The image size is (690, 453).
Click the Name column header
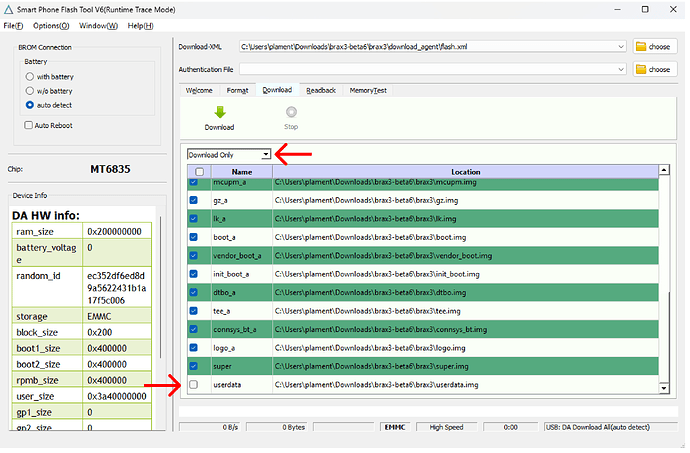pos(242,173)
